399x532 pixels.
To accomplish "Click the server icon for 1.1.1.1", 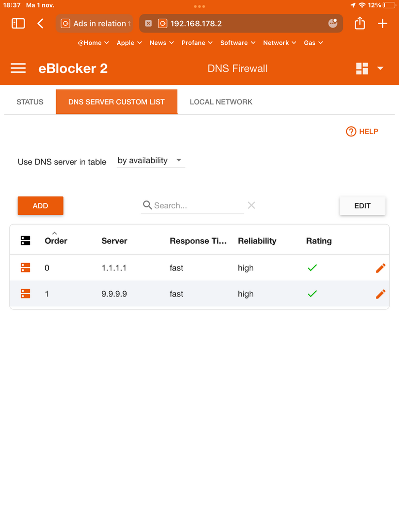I will (x=26, y=267).
